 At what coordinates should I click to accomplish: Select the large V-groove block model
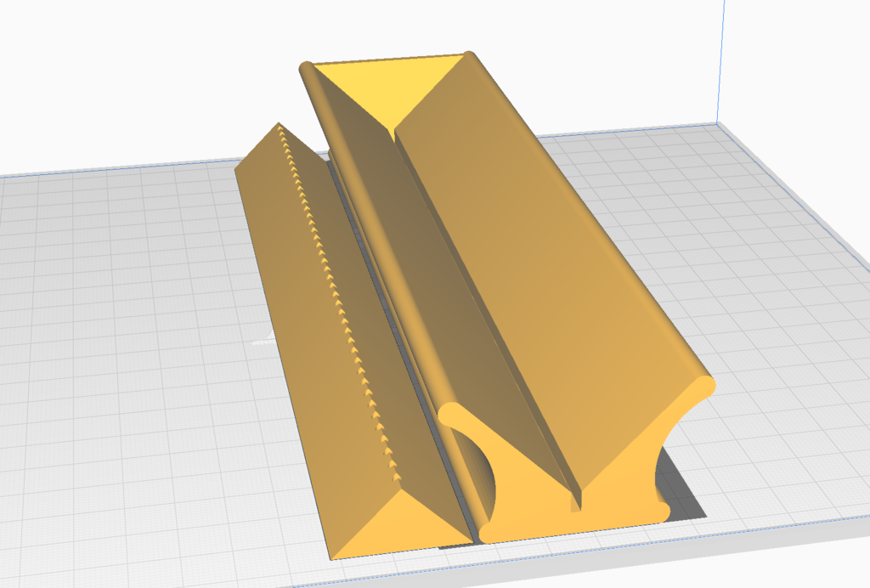[544, 280]
